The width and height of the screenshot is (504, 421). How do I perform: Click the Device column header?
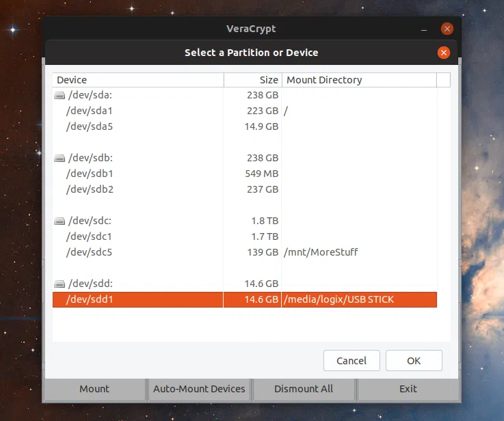point(138,80)
